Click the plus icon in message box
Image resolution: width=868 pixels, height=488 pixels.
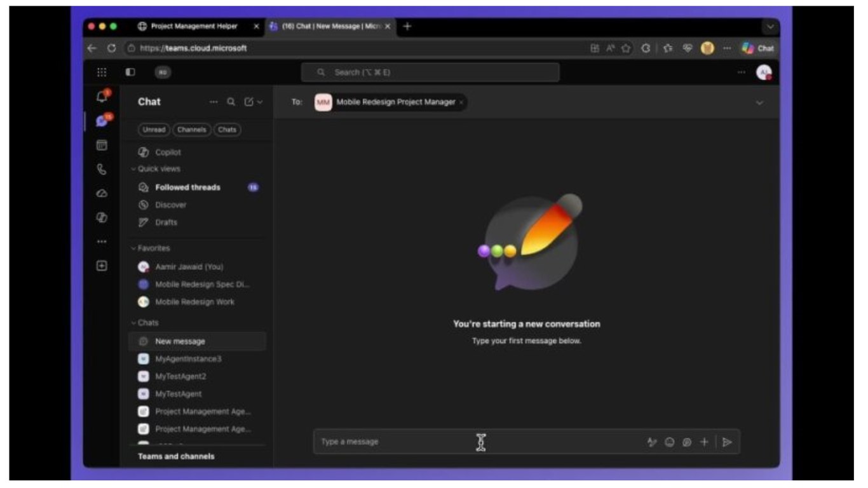(704, 442)
